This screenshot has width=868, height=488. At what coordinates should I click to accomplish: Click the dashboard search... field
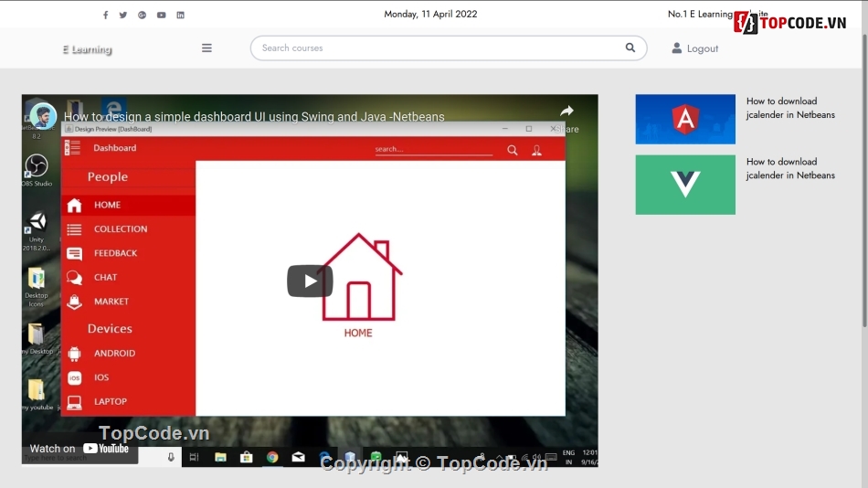(433, 150)
